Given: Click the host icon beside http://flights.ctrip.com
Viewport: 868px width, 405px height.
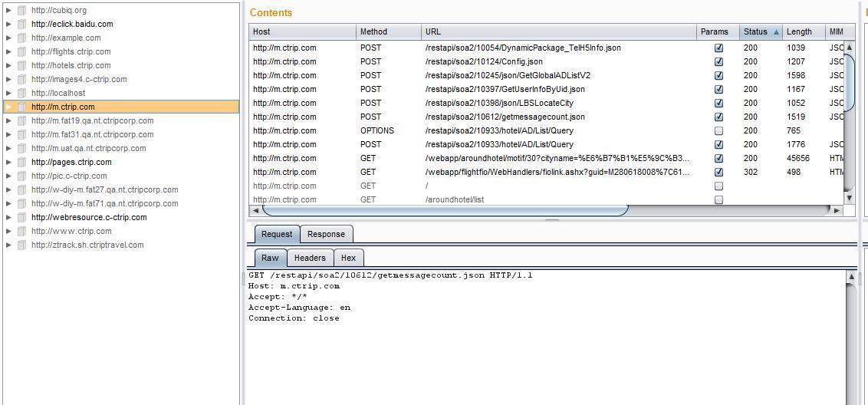Looking at the screenshot, I should pyautogui.click(x=21, y=51).
